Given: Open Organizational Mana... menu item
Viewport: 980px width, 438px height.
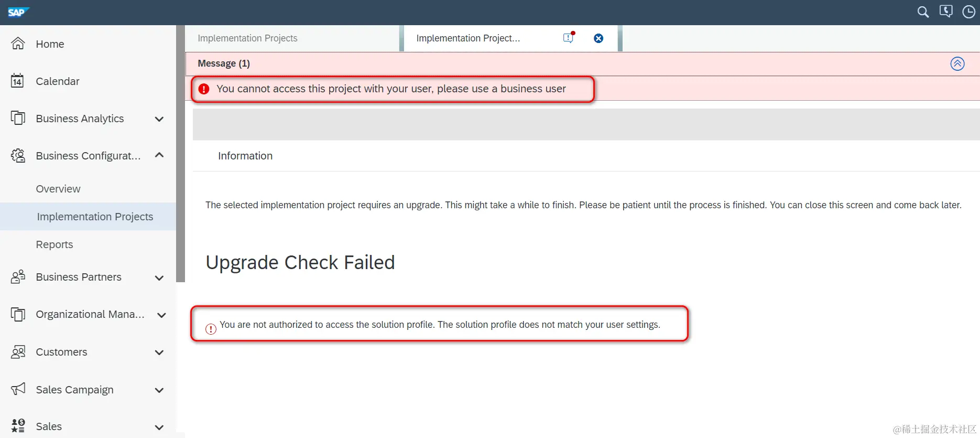Looking at the screenshot, I should pos(90,314).
